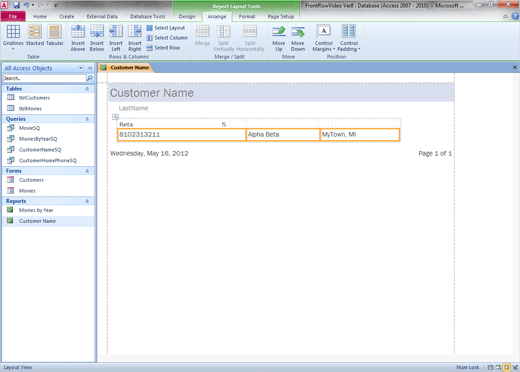Select the Customer Name report title
Screen dimensions: 520x372
152,93
